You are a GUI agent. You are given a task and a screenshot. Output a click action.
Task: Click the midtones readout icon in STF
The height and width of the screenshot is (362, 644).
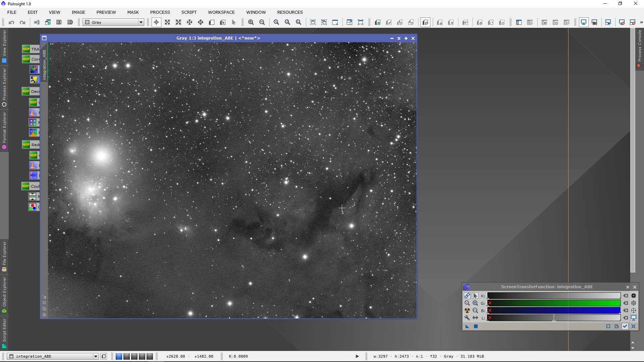pos(634,303)
